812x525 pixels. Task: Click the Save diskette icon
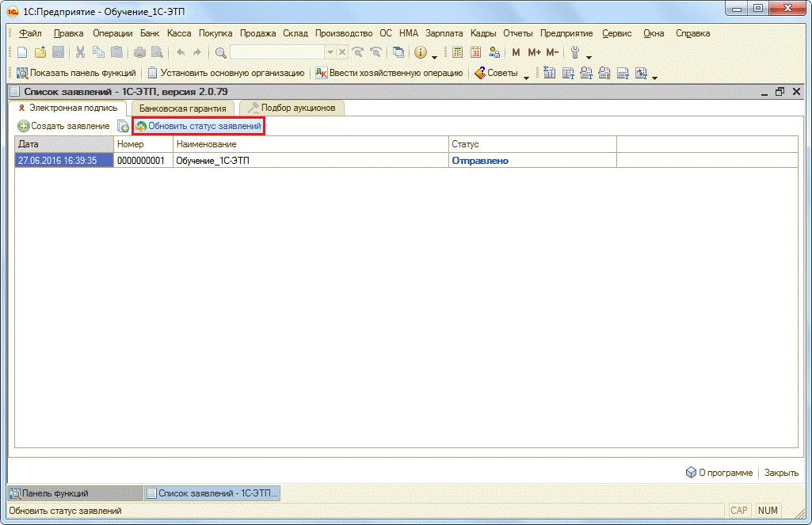(x=58, y=52)
